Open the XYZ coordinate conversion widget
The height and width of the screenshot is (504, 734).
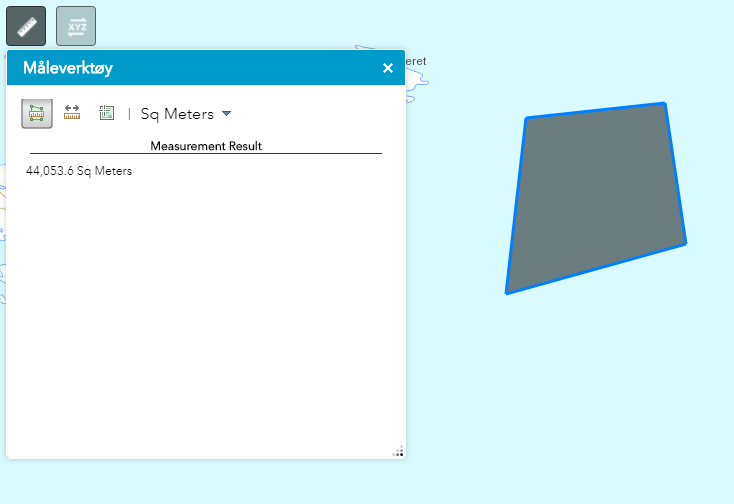pos(76,26)
